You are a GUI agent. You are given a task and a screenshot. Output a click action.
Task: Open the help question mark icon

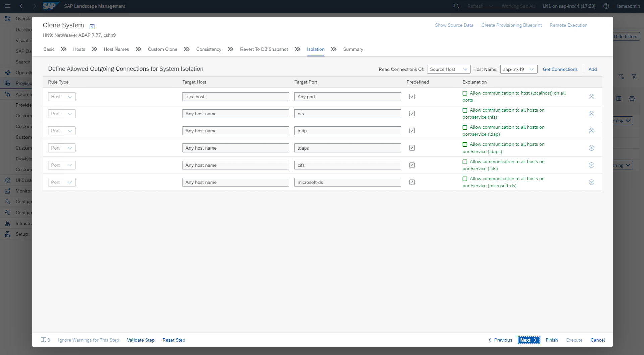point(606,6)
